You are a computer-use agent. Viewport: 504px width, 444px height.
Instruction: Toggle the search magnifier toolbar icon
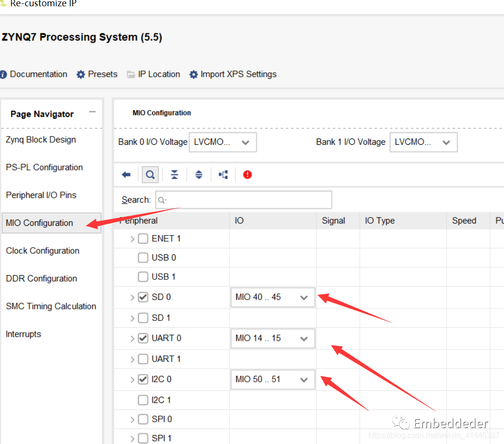[150, 175]
